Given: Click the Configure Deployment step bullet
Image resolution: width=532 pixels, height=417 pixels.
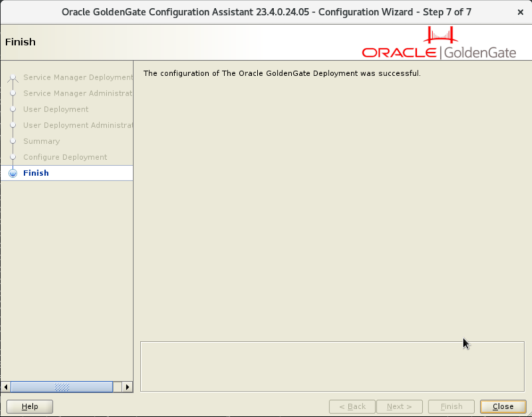Looking at the screenshot, I should (13, 157).
